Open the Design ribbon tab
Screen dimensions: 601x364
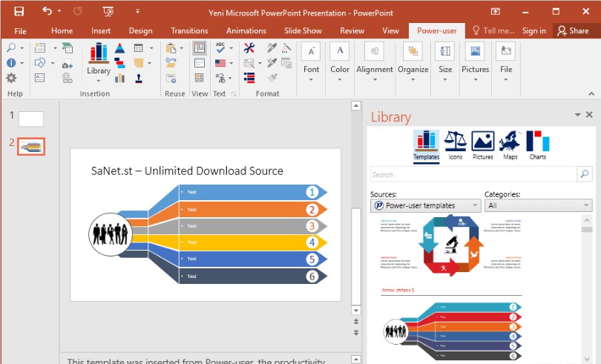tap(140, 30)
